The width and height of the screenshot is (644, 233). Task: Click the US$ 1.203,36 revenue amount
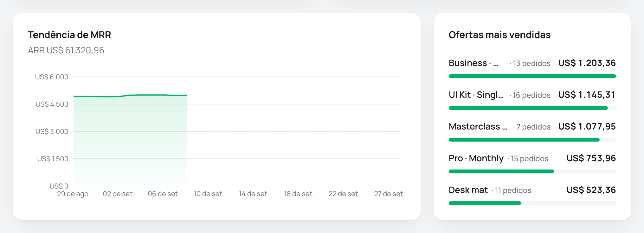[x=587, y=63]
